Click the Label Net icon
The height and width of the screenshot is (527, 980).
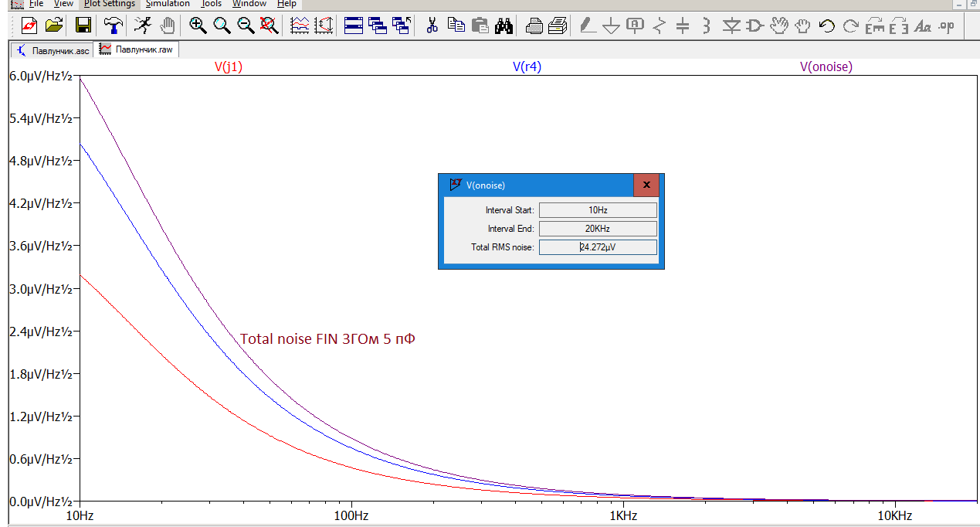tap(635, 25)
